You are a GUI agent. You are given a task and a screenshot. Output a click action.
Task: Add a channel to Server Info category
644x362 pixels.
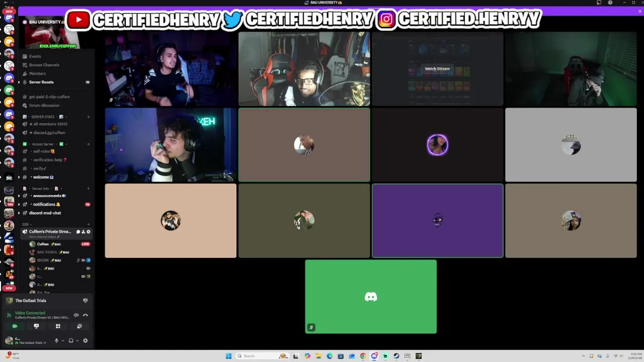[x=88, y=189]
